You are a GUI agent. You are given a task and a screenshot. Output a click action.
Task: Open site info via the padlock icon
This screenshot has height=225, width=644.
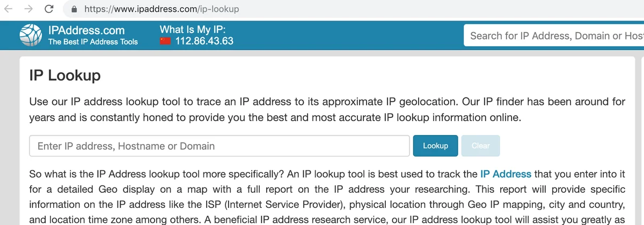pyautogui.click(x=74, y=9)
